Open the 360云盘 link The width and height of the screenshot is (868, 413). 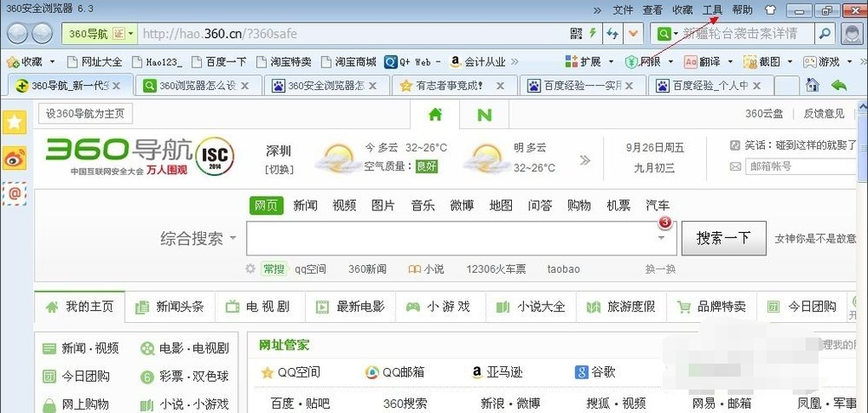point(764,114)
